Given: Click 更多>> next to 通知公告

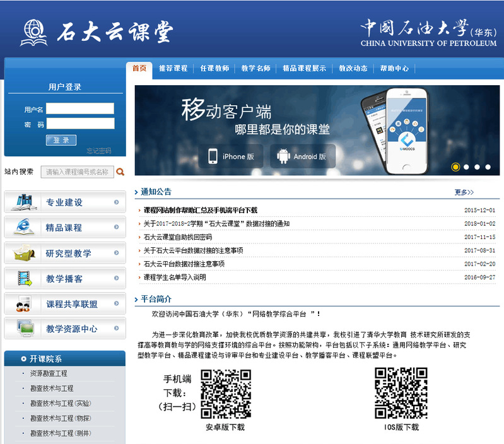Looking at the screenshot, I should (x=464, y=192).
